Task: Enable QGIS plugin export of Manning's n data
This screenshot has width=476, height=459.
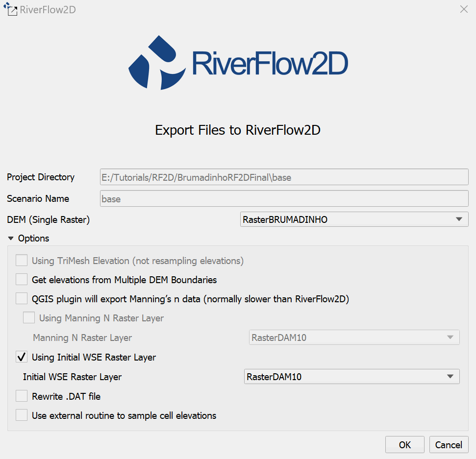Action: 22,298
